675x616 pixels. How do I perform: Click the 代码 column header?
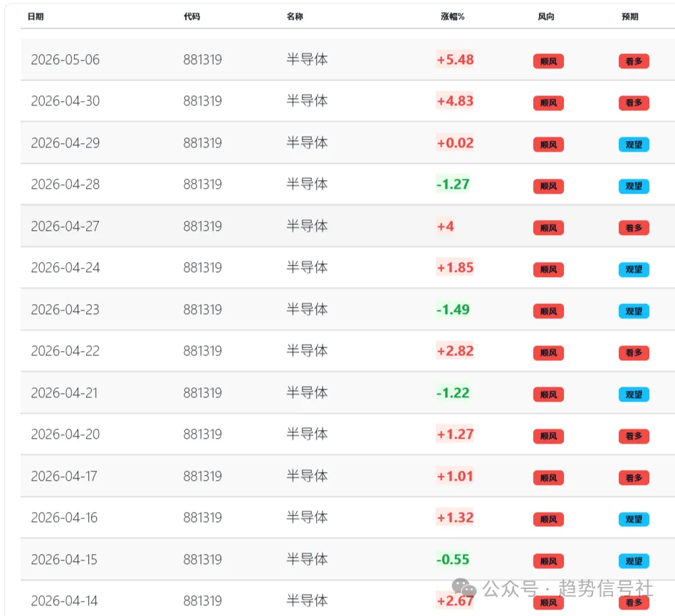pyautogui.click(x=192, y=16)
